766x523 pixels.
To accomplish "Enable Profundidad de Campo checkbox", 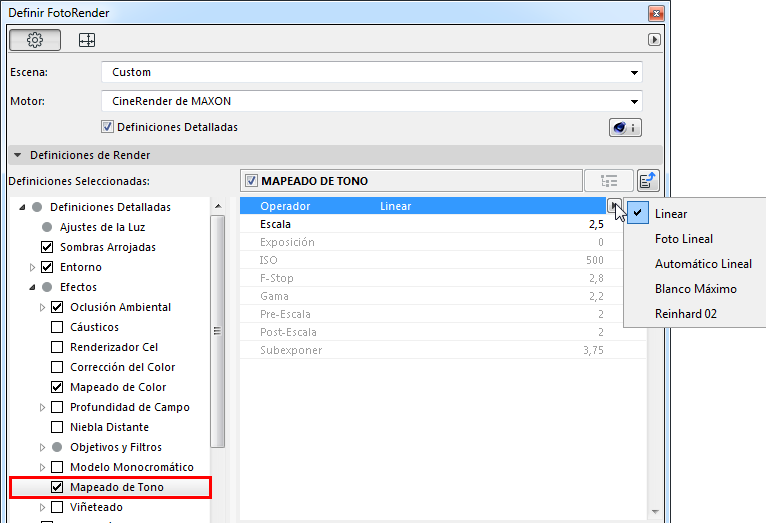I will pyautogui.click(x=57, y=407).
